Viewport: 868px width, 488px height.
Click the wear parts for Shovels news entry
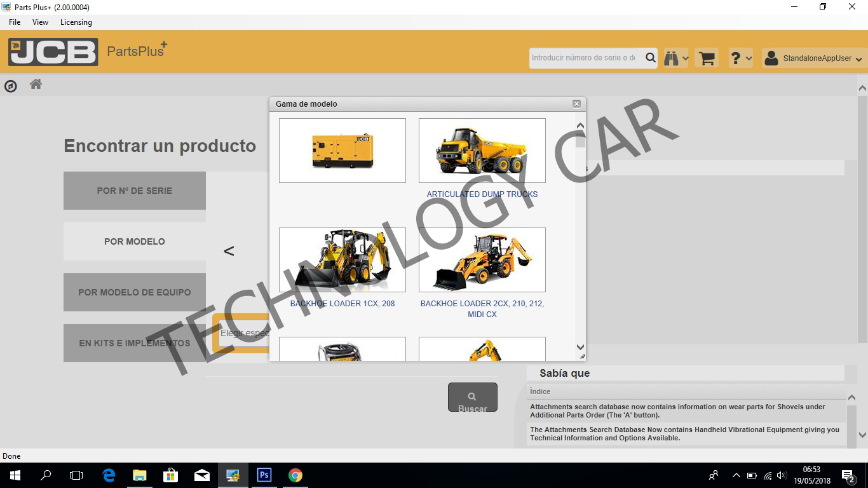tap(686, 411)
